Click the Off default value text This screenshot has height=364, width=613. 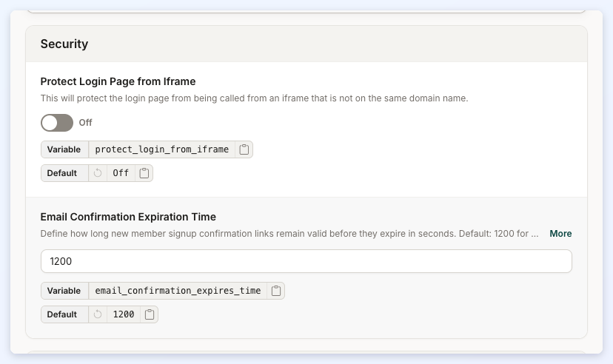tap(121, 173)
